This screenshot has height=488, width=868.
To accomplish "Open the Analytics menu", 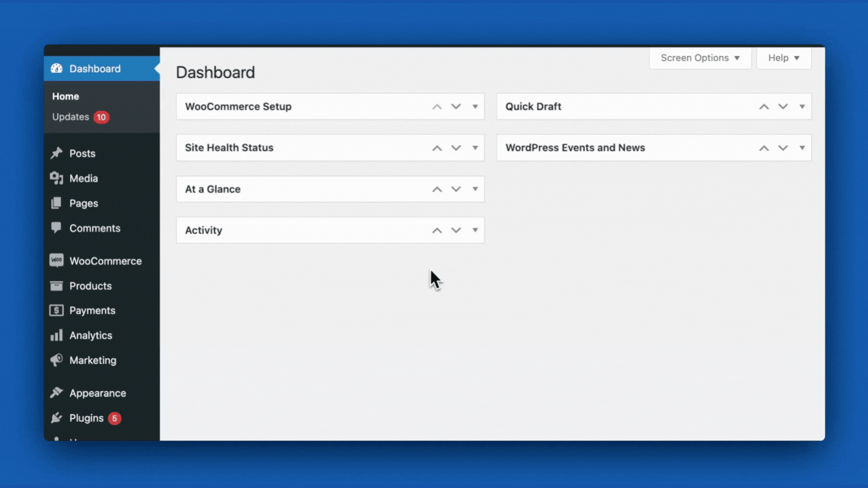I will pos(102,335).
